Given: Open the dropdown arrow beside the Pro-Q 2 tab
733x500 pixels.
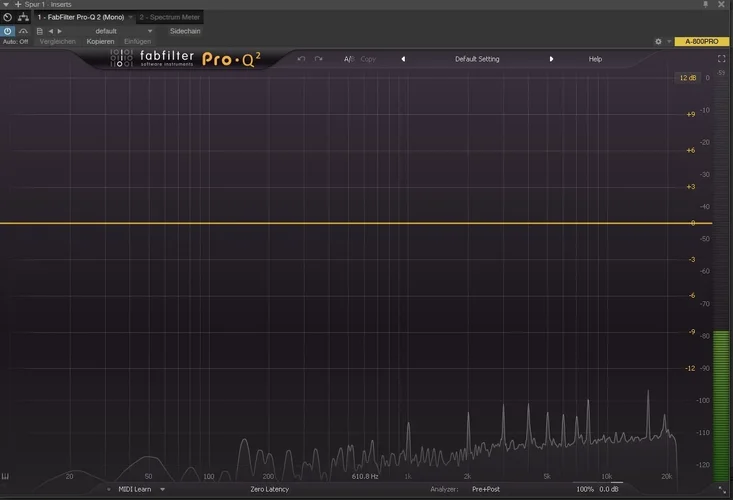Looking at the screenshot, I should coord(130,17).
